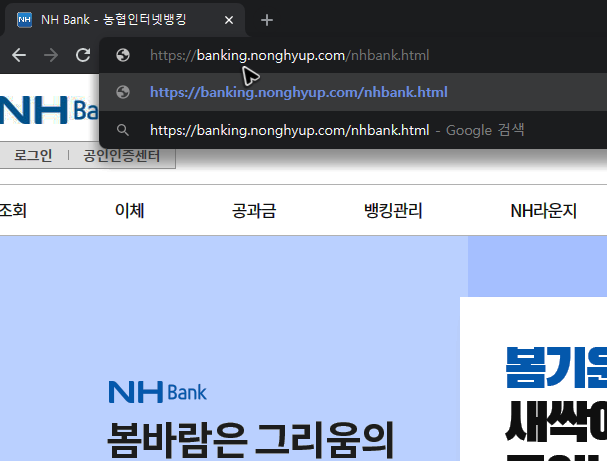The width and height of the screenshot is (607, 461).
Task: Click the globe icon in the address bar
Action: (123, 55)
